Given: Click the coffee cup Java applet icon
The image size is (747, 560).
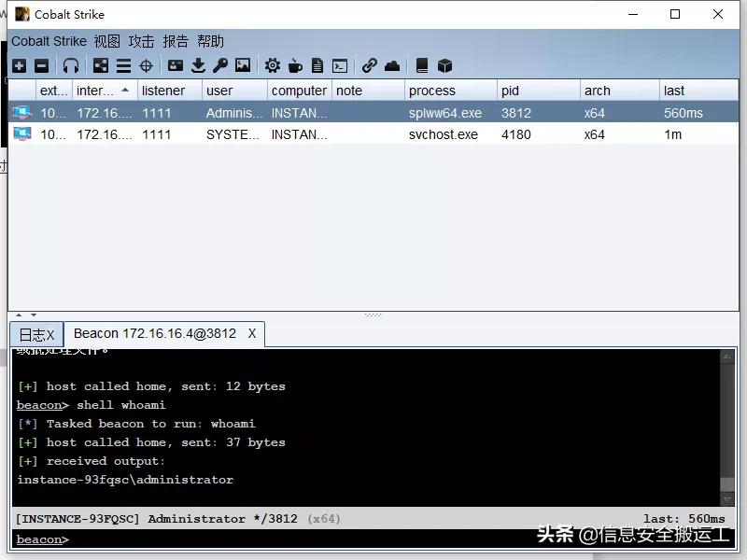Looking at the screenshot, I should 295,65.
